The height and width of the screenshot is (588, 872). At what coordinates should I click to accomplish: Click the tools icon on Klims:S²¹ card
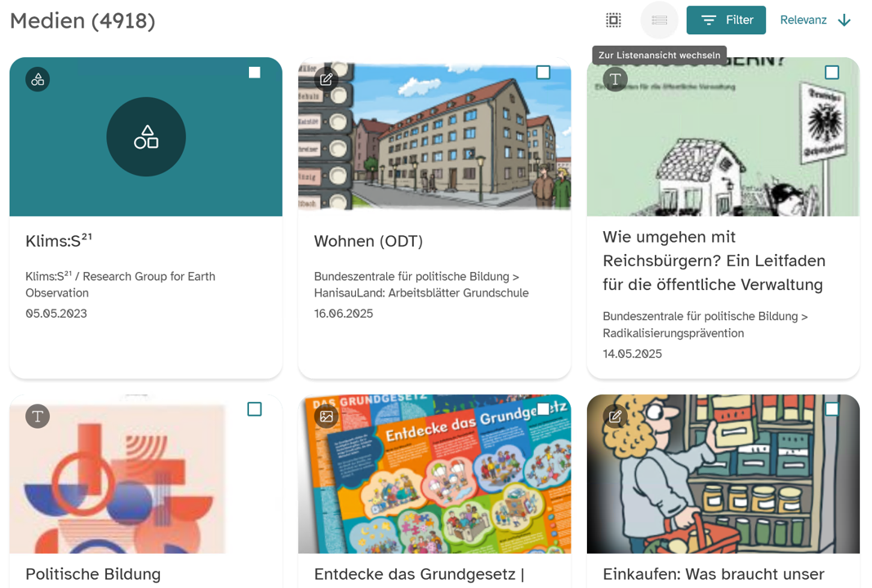[x=38, y=79]
